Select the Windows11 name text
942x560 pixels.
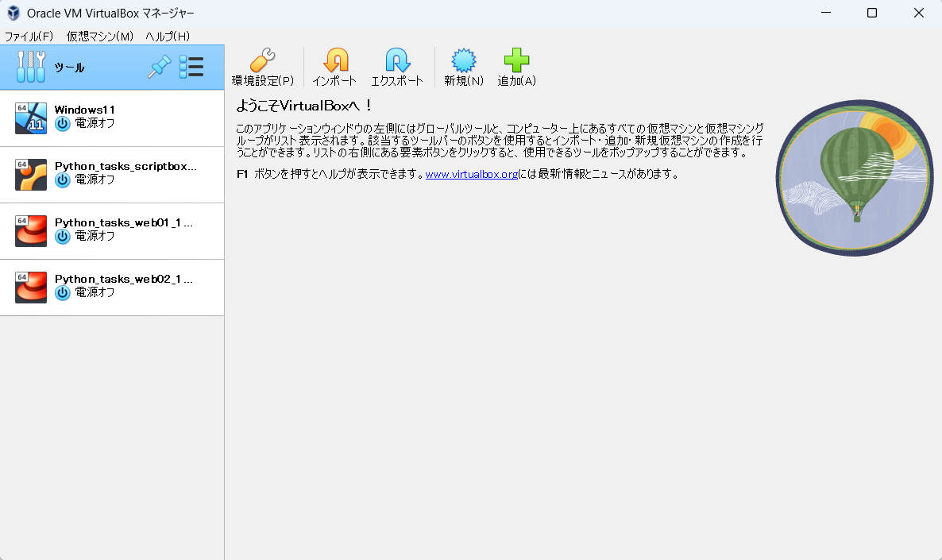[85, 110]
